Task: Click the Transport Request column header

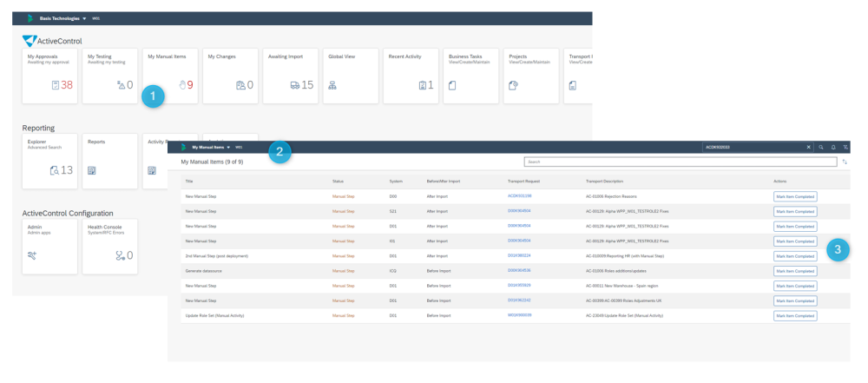Action: [x=523, y=182]
